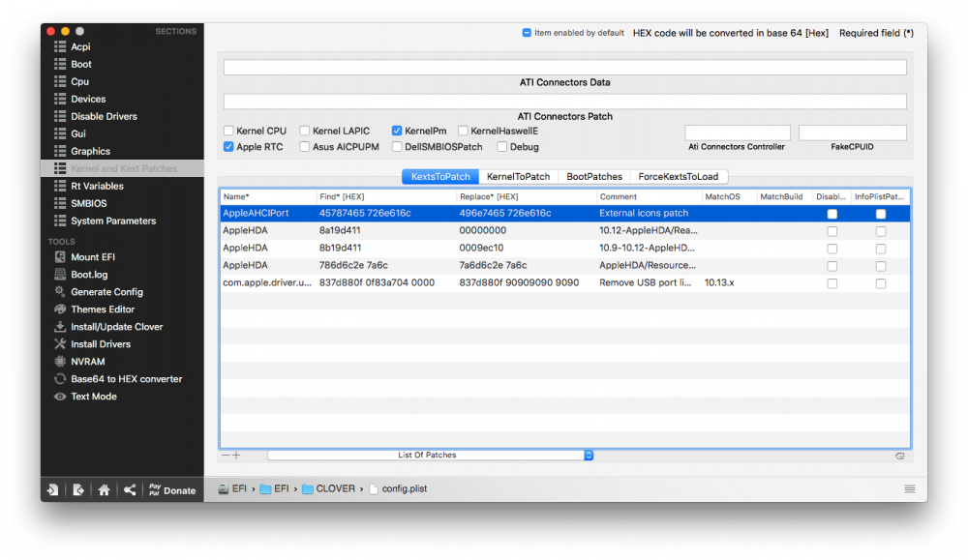Open the System Parameters section
The width and height of the screenshot is (968, 560).
coord(113,221)
